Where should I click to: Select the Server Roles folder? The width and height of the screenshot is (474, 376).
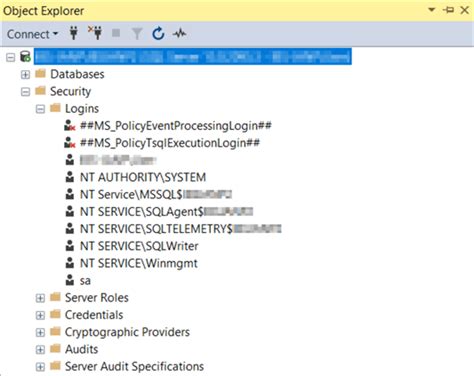[97, 298]
